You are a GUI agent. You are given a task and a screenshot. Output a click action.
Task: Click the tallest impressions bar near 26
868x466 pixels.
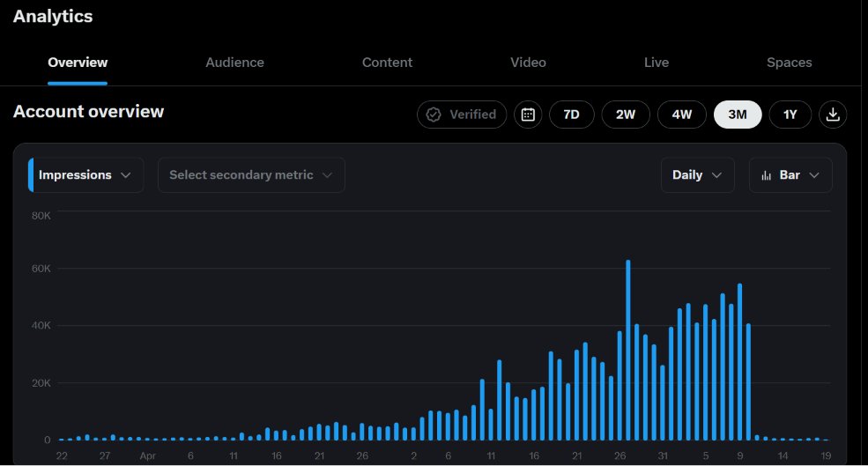point(627,350)
